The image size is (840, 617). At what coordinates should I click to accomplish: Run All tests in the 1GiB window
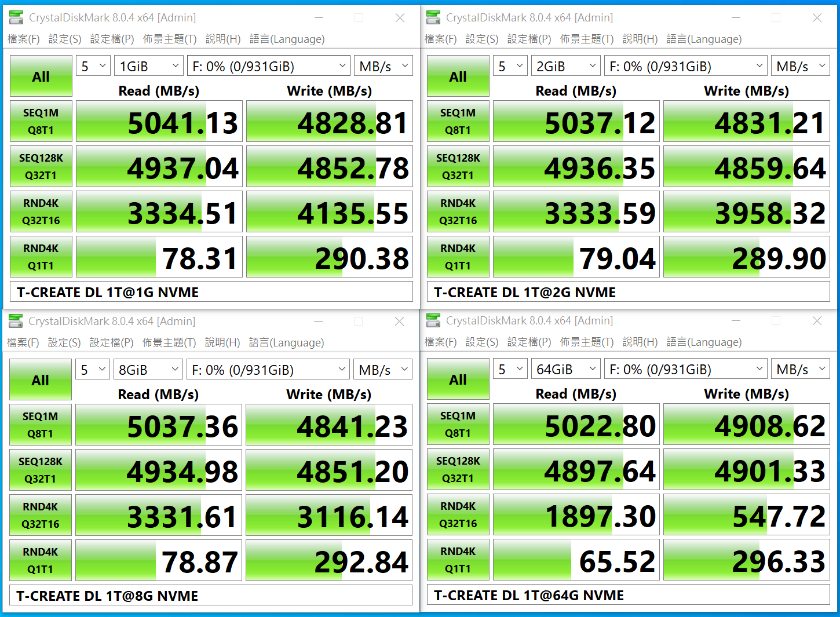[x=41, y=76]
